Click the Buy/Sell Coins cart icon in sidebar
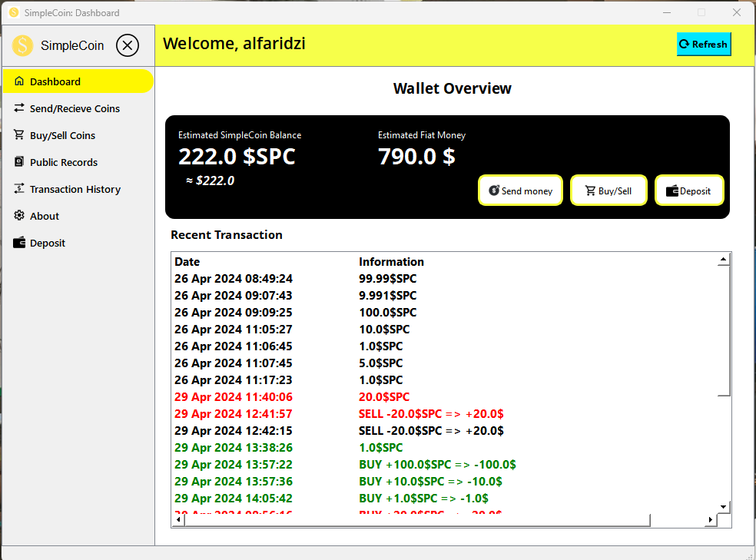 tap(19, 135)
